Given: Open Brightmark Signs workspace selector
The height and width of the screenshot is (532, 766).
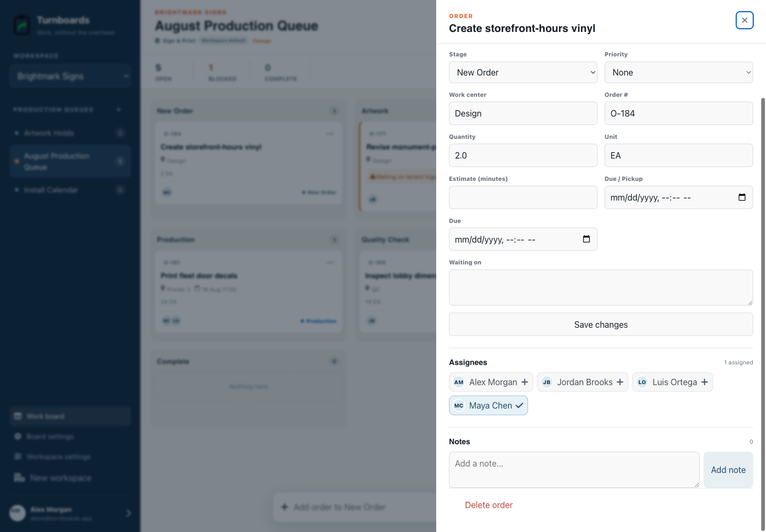Looking at the screenshot, I should click(x=70, y=76).
